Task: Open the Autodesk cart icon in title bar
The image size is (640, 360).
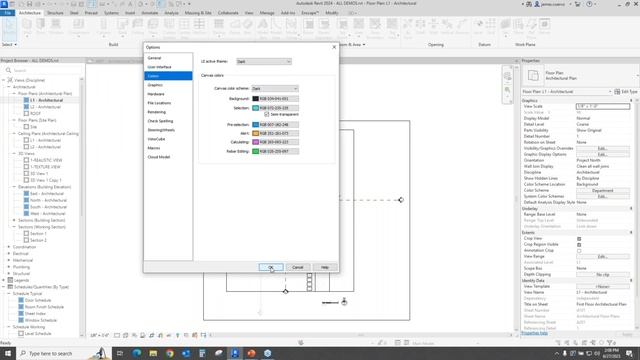Action: (578, 4)
